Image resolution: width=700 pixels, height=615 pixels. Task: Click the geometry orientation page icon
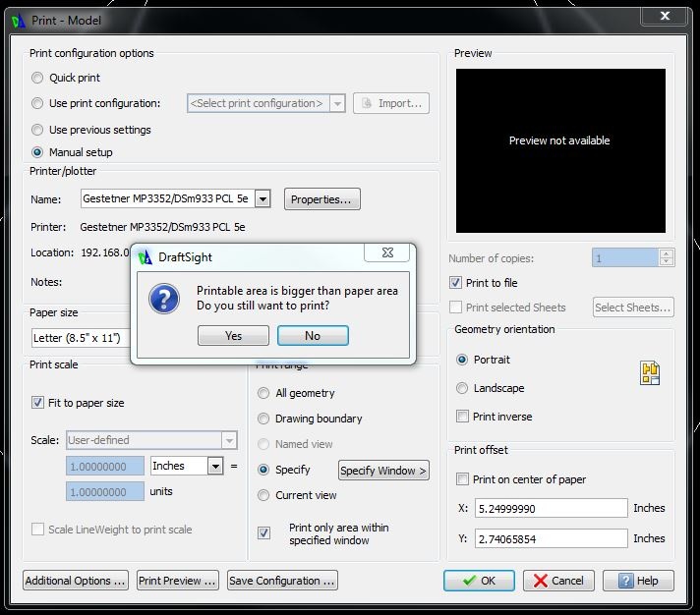click(650, 373)
